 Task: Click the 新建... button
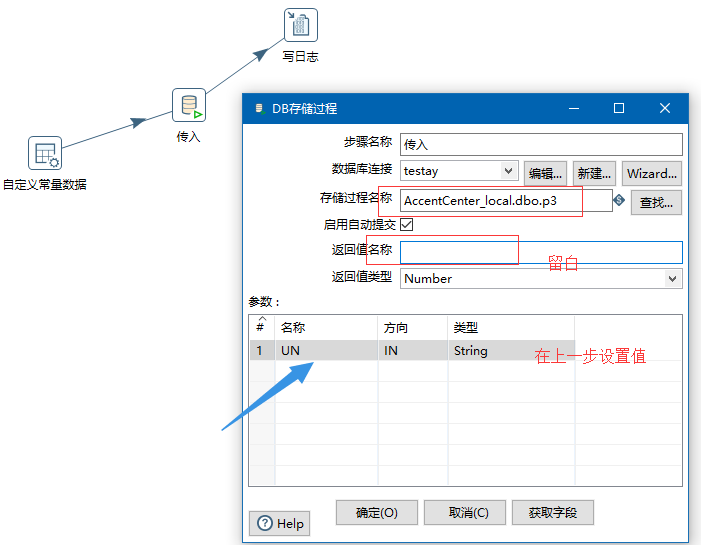pyautogui.click(x=594, y=173)
